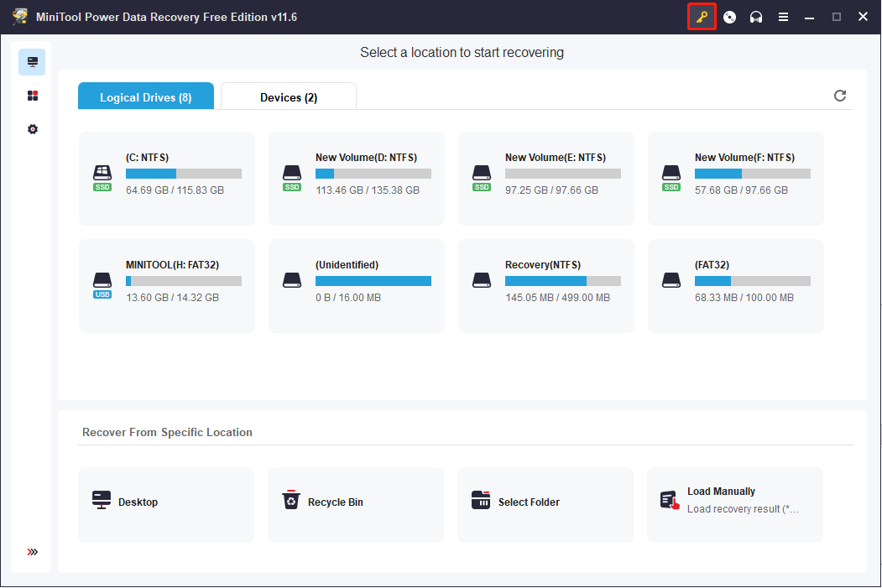Select the (FAT32) partition label

click(712, 265)
